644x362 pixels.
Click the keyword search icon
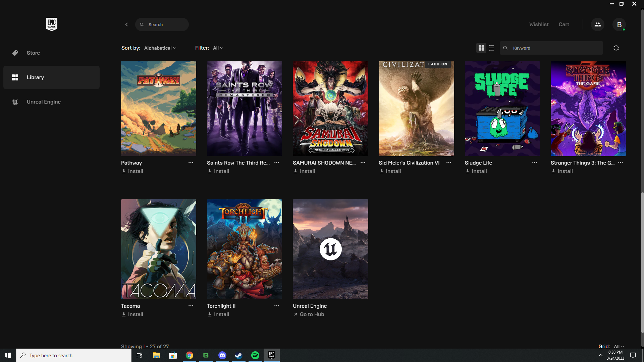[505, 48]
